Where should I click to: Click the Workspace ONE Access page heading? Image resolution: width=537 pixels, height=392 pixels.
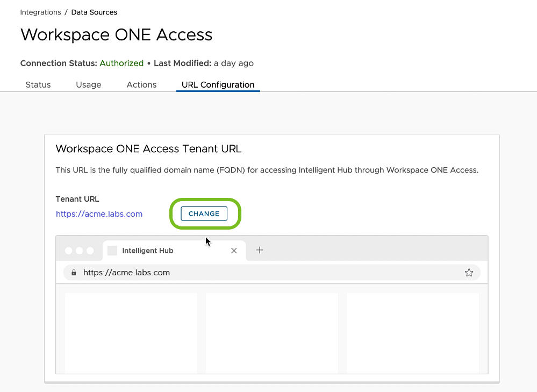[117, 34]
